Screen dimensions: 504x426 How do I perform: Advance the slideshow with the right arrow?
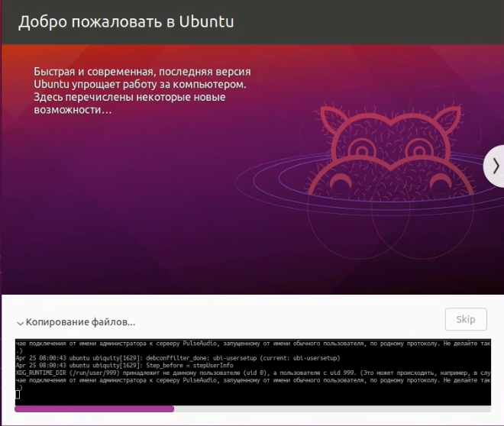(x=495, y=166)
